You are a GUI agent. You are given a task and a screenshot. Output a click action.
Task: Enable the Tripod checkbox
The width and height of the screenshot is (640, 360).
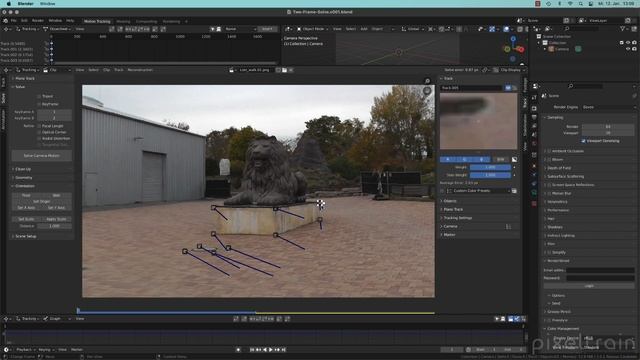[39, 96]
